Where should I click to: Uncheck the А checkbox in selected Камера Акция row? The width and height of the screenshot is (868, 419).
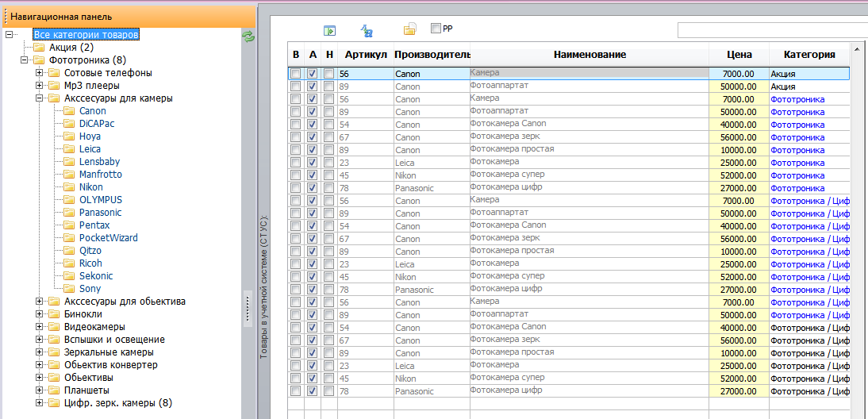tap(313, 73)
